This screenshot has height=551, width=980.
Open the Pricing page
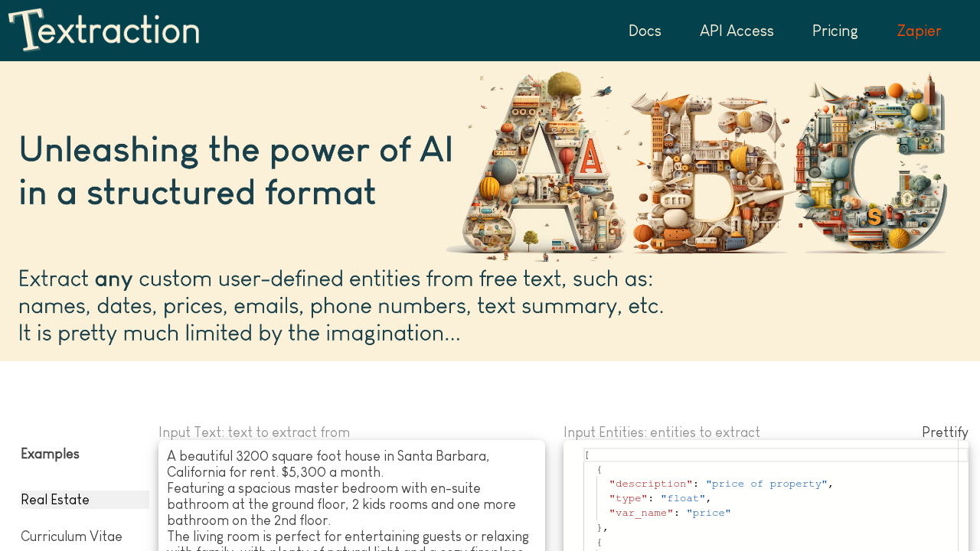point(835,31)
